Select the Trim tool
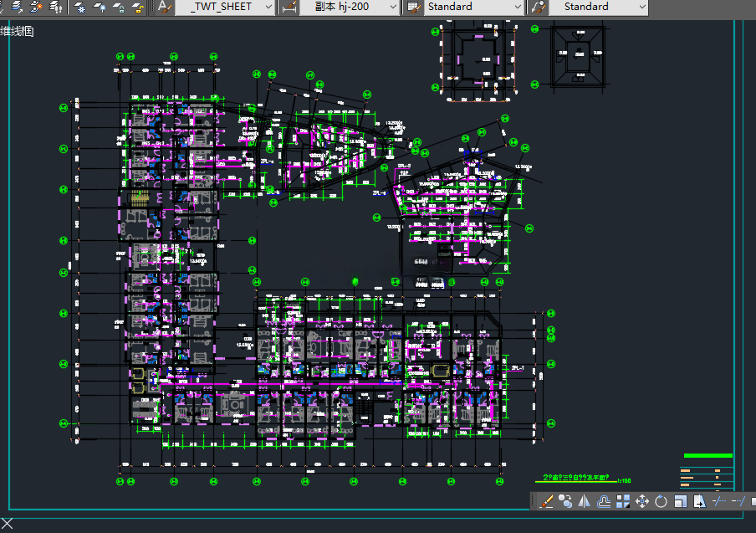 coord(719,501)
